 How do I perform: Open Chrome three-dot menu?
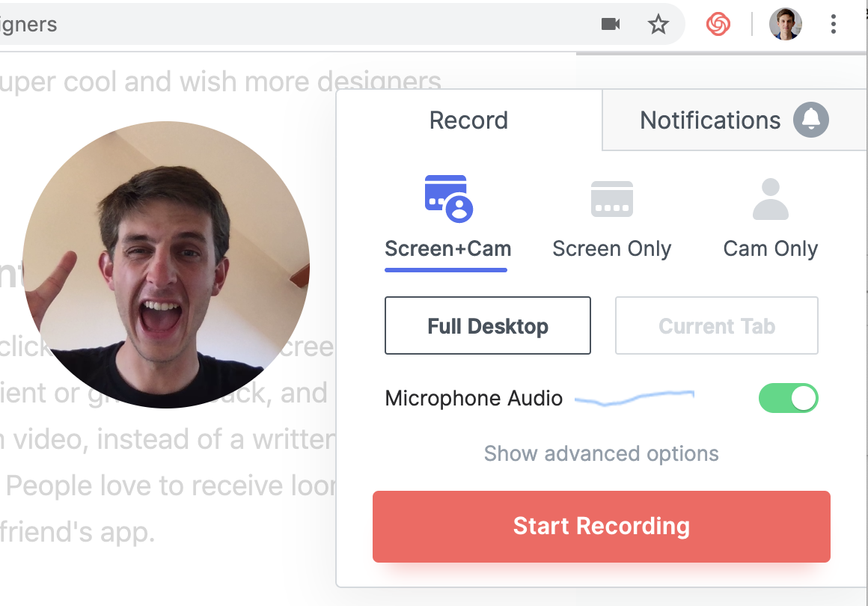pyautogui.click(x=833, y=25)
